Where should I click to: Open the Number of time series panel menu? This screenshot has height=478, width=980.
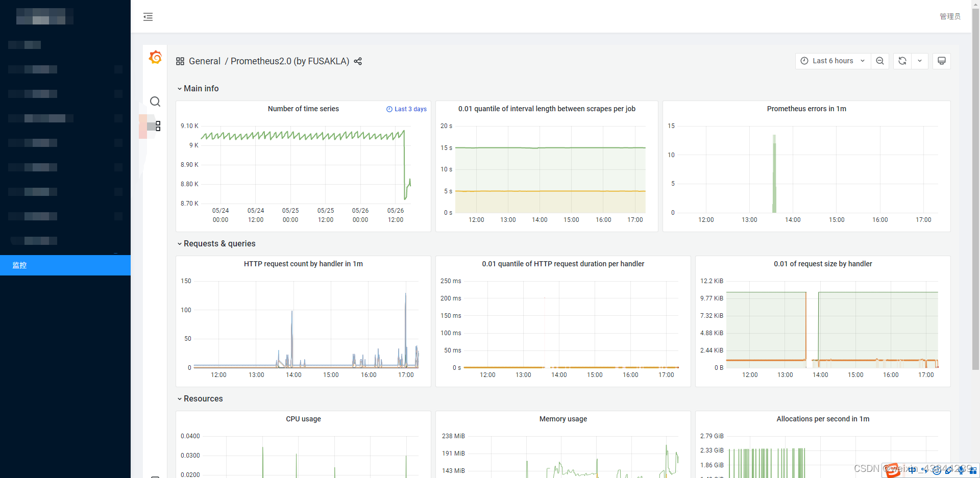click(303, 109)
